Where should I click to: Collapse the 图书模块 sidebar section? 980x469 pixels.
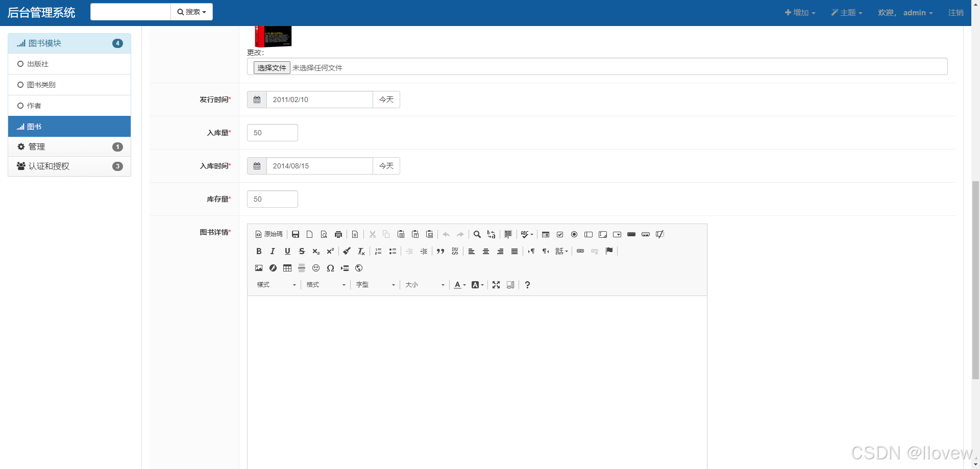click(69, 43)
